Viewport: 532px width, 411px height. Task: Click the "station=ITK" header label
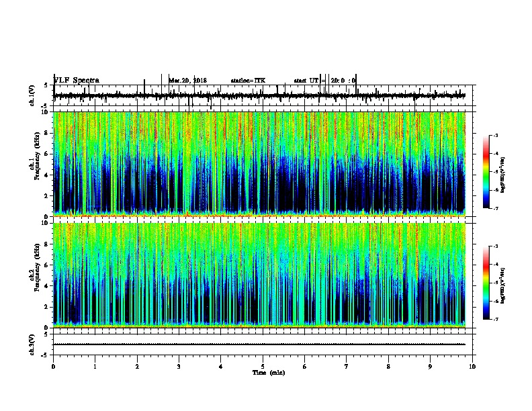click(248, 81)
